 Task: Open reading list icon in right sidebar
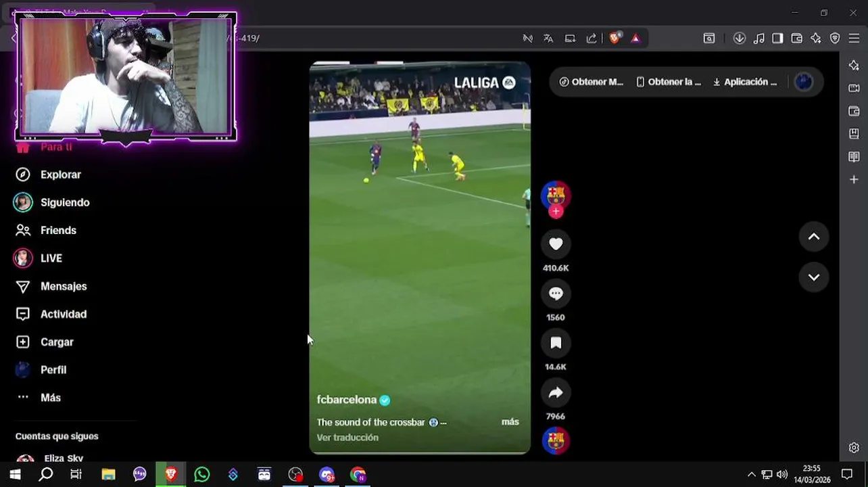(854, 157)
